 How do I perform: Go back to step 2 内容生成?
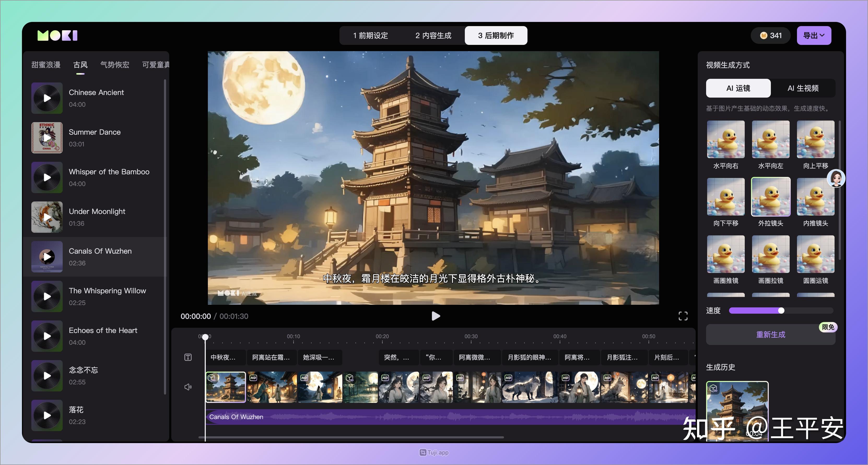tap(433, 35)
